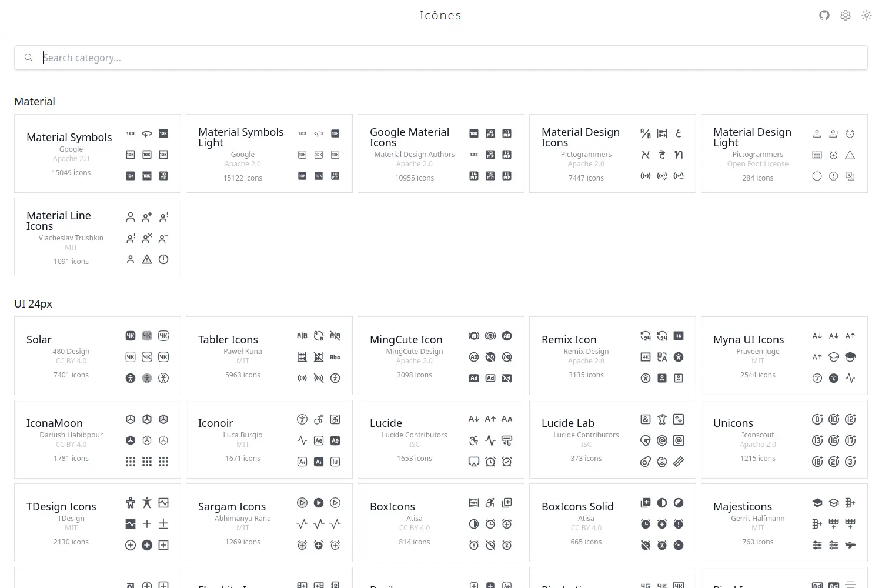Click the person icon in Material Line Icons
882x588 pixels.
[131, 217]
